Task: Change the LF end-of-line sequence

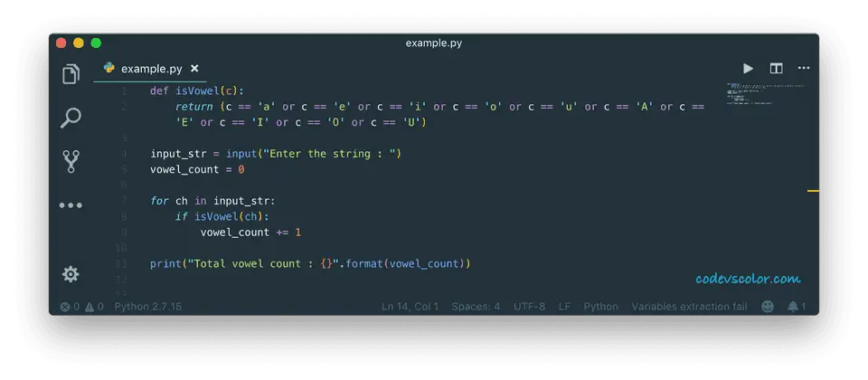Action: pos(564,307)
